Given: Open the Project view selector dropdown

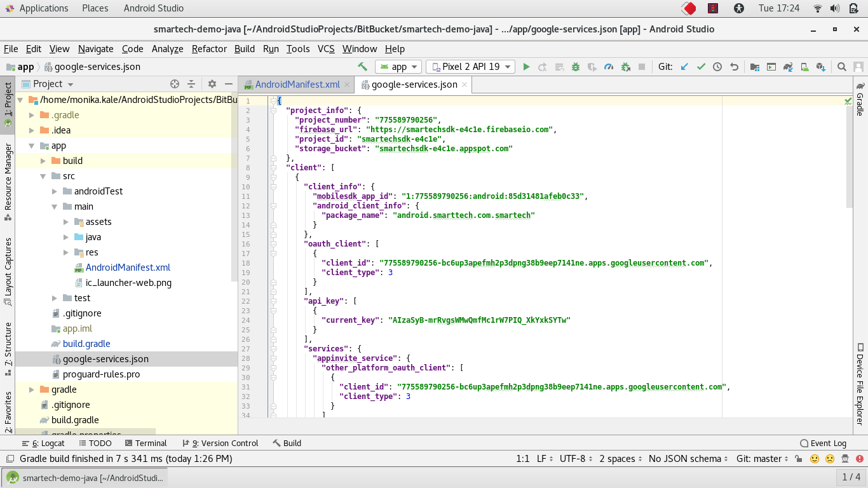Looking at the screenshot, I should [48, 84].
